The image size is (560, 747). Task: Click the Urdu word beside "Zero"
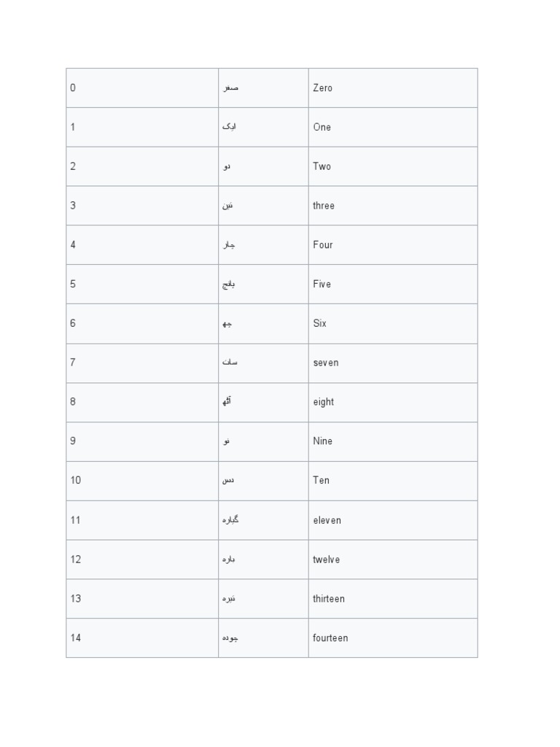230,88
